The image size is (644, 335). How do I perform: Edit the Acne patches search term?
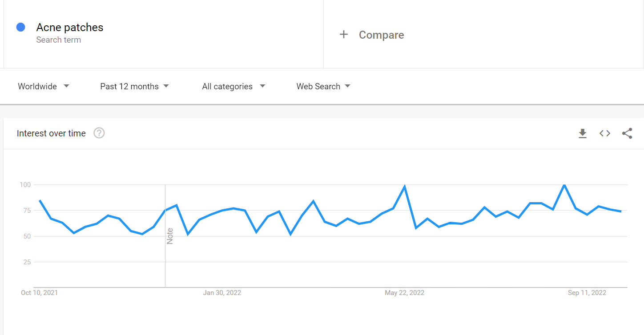[70, 27]
